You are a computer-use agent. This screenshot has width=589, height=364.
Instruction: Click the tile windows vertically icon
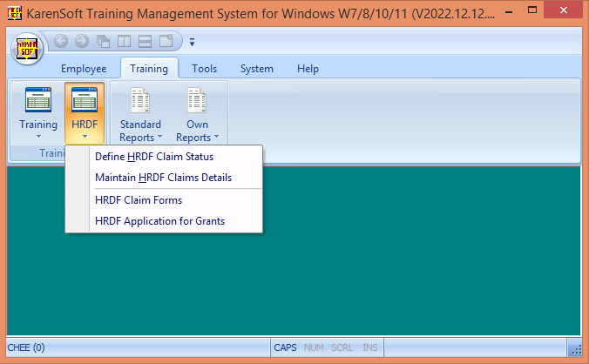click(124, 41)
